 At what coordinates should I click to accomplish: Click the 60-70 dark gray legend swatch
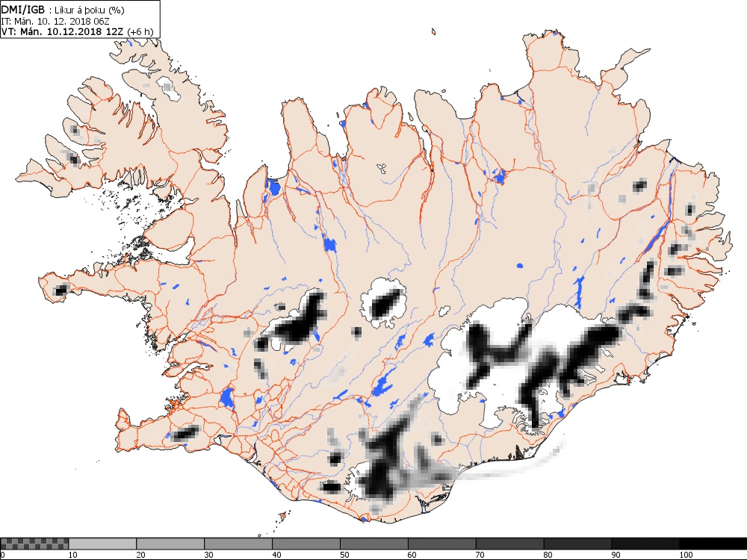(x=441, y=544)
